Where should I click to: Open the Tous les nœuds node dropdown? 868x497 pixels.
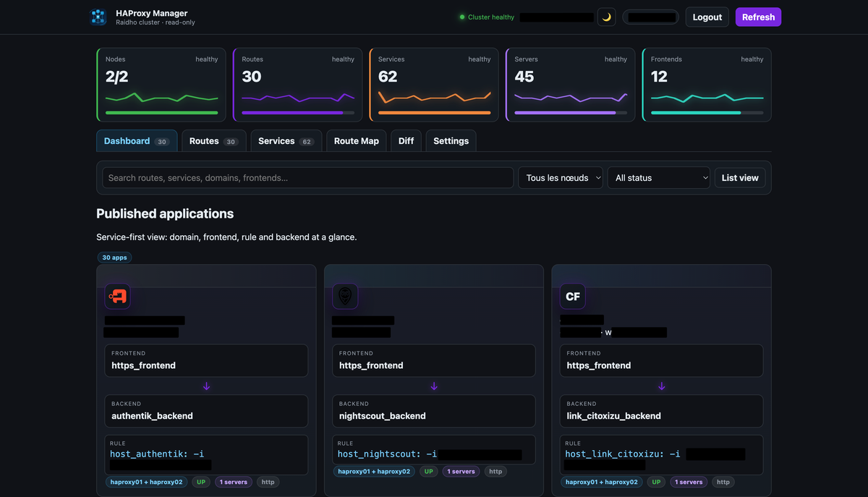point(561,178)
